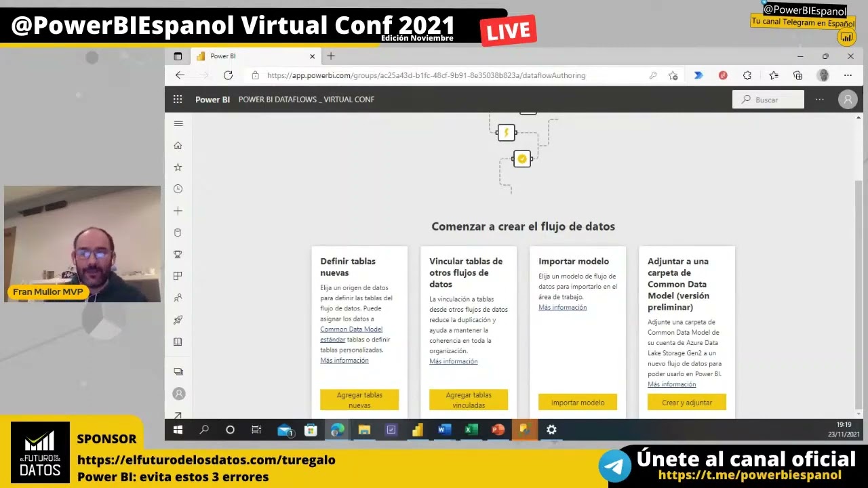Open Settings gear on the taskbar

pos(551,430)
